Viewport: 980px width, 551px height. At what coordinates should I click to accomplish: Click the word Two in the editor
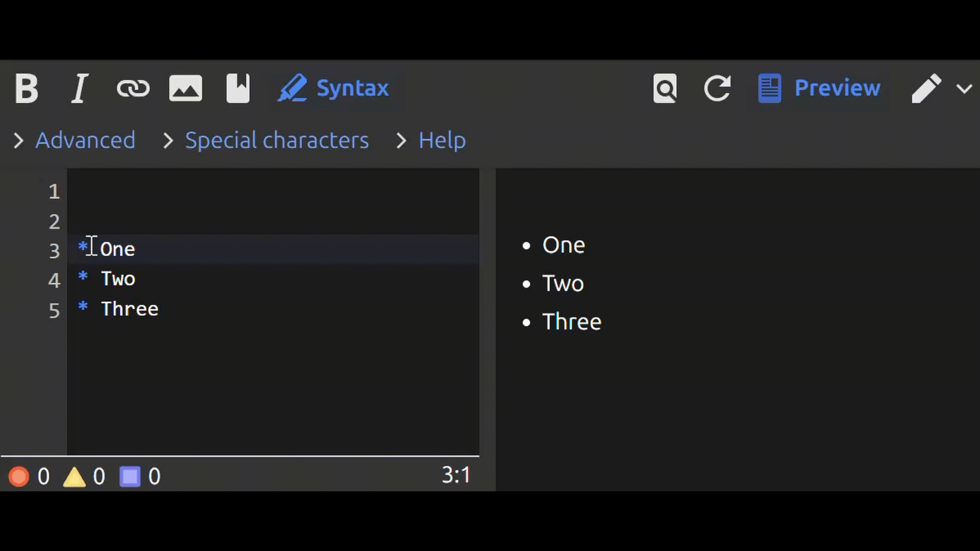pos(118,279)
